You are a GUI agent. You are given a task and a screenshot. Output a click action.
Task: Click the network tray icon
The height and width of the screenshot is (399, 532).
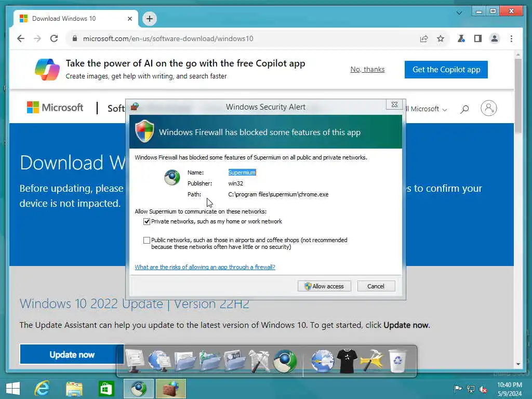(470, 389)
